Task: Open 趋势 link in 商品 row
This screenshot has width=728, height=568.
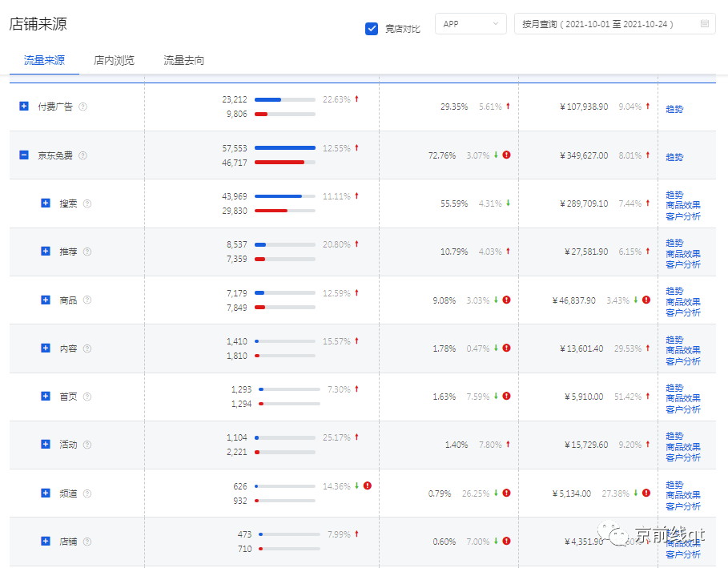Action: [x=674, y=291]
